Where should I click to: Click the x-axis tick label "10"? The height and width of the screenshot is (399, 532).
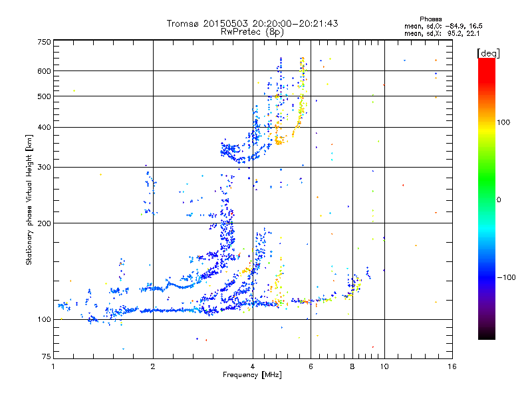[384, 366]
